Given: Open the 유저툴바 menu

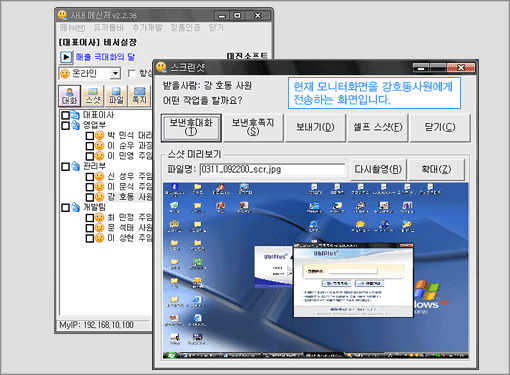Looking at the screenshot, I should (109, 28).
